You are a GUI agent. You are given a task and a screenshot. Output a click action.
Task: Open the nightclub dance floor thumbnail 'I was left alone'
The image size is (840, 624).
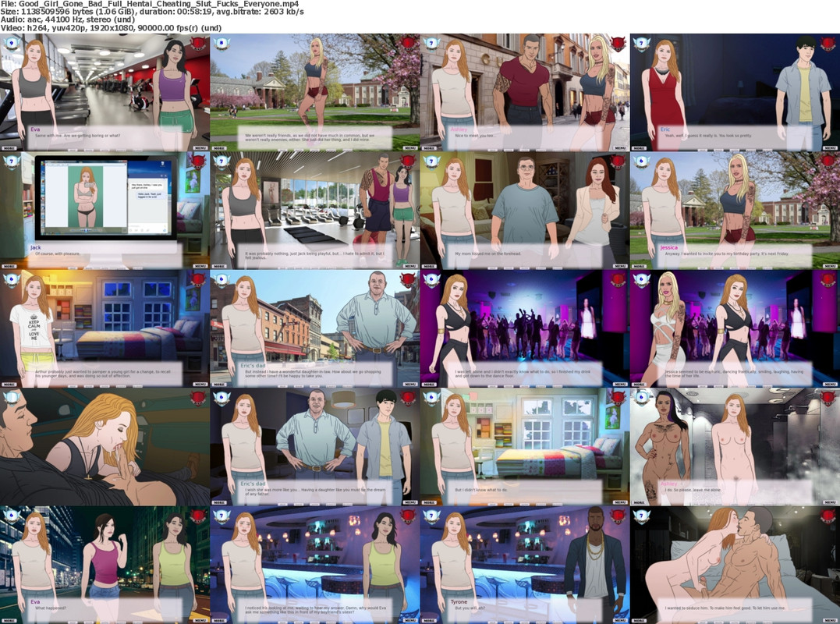[525, 328]
